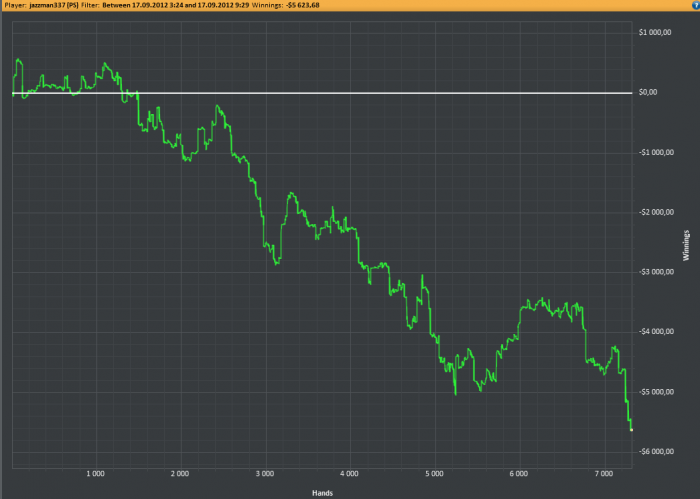This screenshot has width=700, height=499.
Task: Click the $1 000,00 axis label
Action: (655, 32)
